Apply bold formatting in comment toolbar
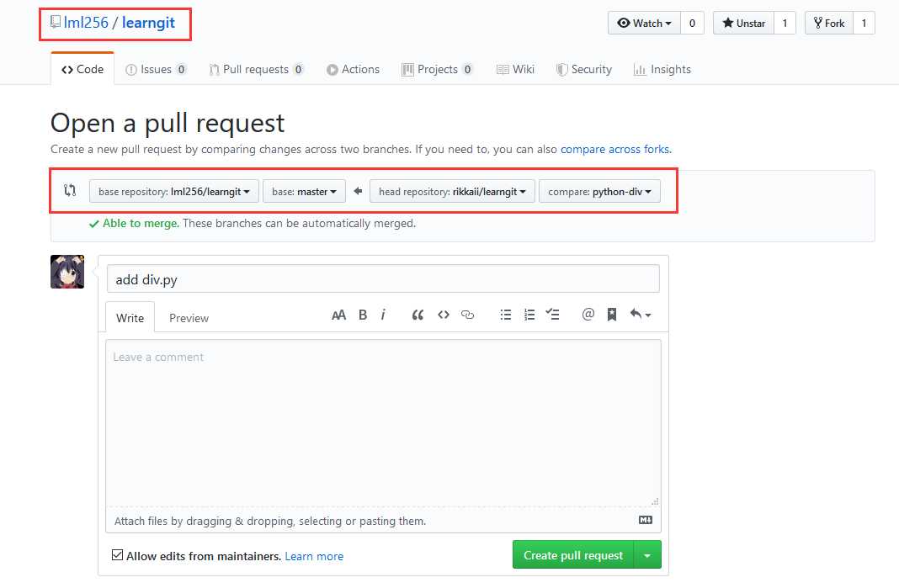Image resolution: width=899 pixels, height=588 pixels. pos(363,315)
